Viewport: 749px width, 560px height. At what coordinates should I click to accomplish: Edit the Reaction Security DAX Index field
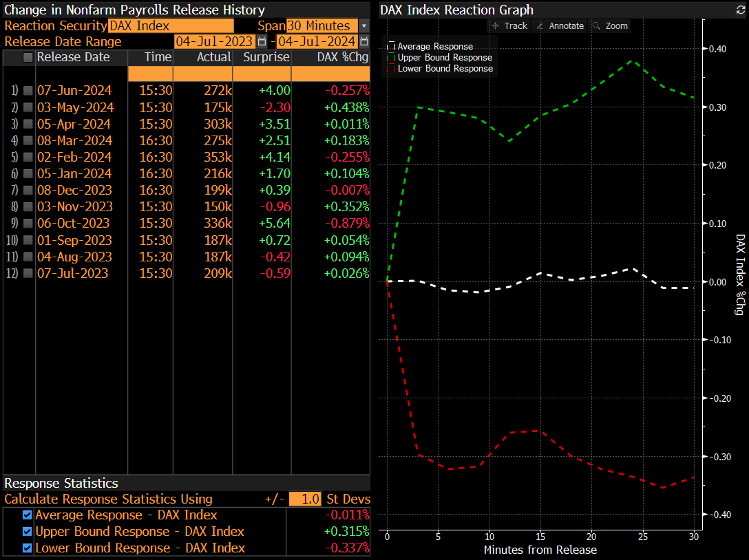click(171, 25)
